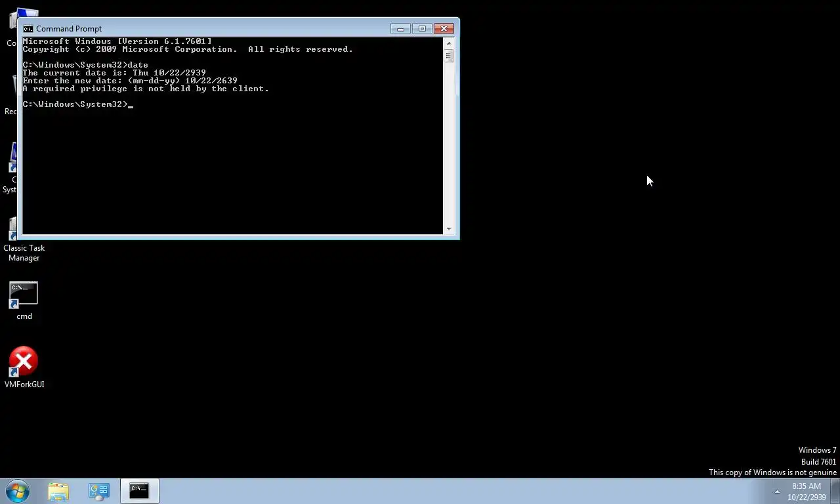This screenshot has width=840, height=504.
Task: Click the Microsoft Windows version line
Action: click(117, 41)
